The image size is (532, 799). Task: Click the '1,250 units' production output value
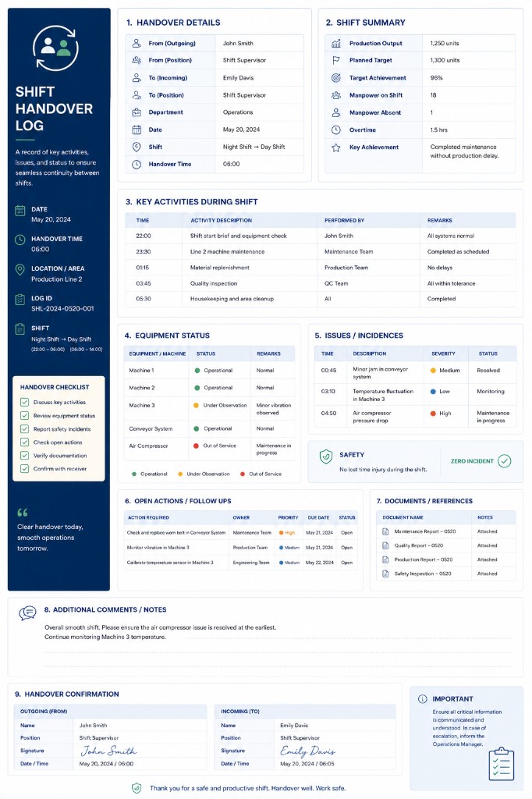445,44
